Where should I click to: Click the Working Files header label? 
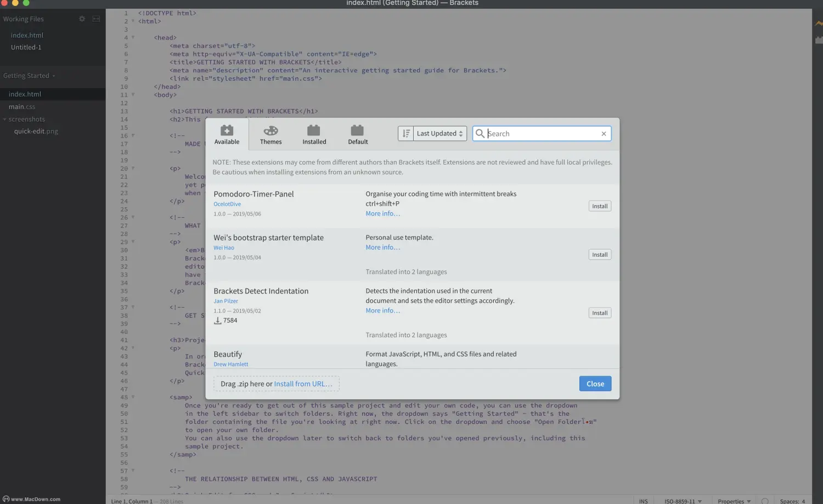(23, 19)
